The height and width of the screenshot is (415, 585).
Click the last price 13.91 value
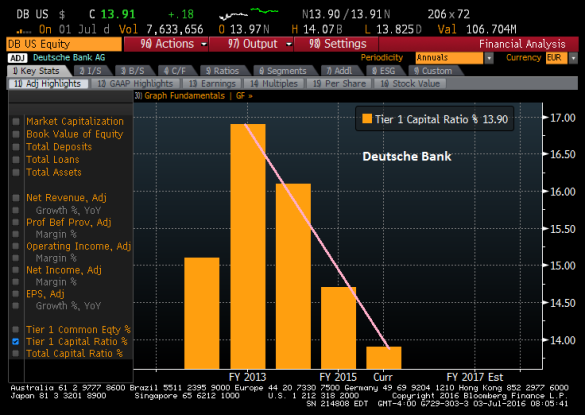pyautogui.click(x=118, y=14)
